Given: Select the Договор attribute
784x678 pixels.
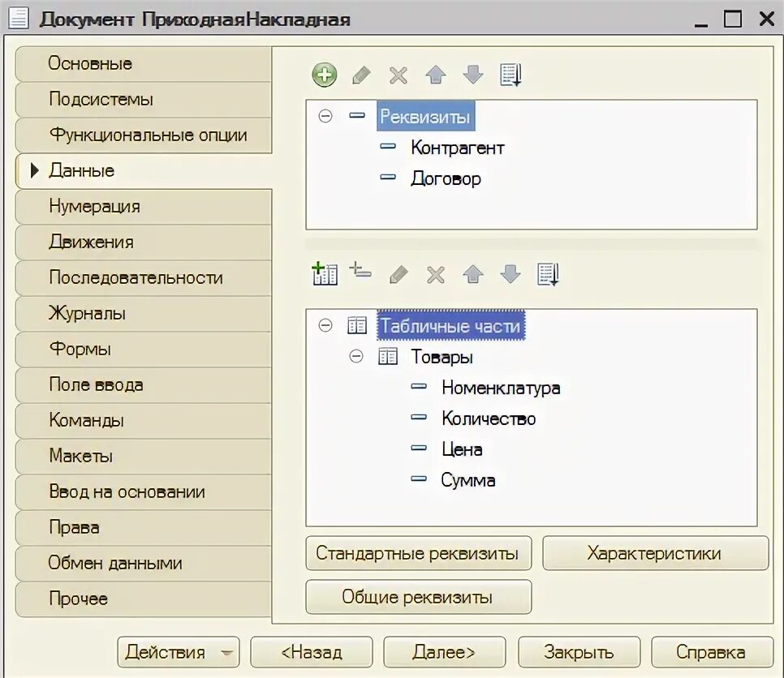Looking at the screenshot, I should 446,179.
